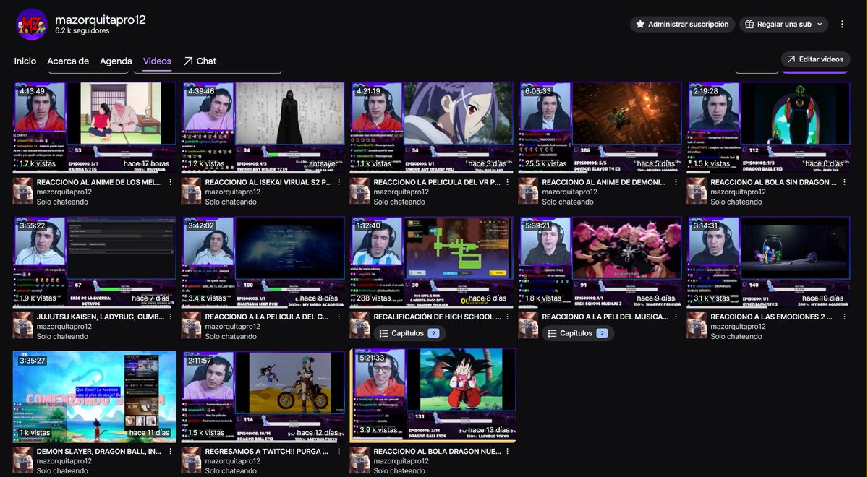The width and height of the screenshot is (868, 477).
Task: Click mazorquitapro12 channel name heading
Action: point(101,19)
